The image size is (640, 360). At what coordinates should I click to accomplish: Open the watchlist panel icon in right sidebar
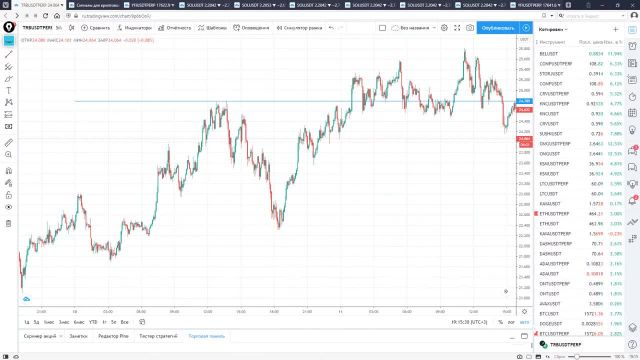[632, 30]
